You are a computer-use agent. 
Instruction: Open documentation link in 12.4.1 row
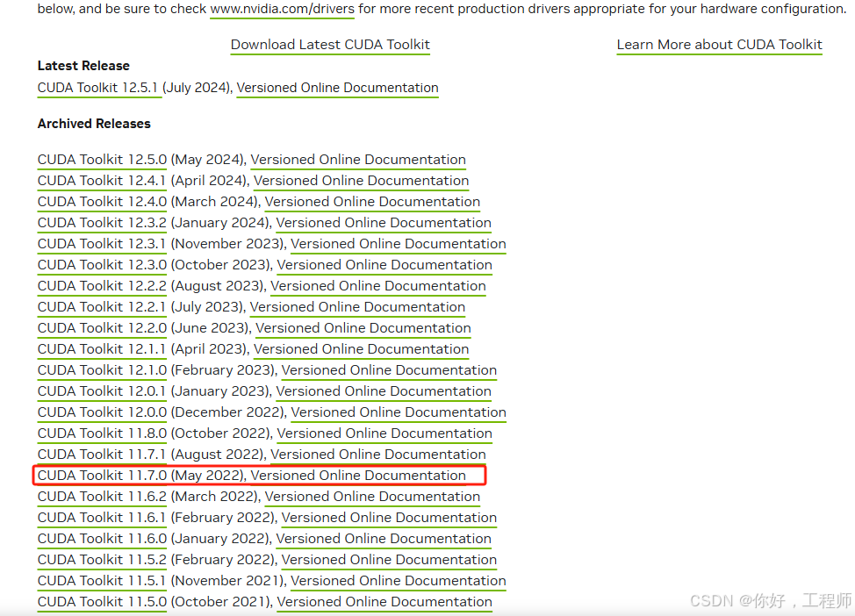click(x=361, y=181)
